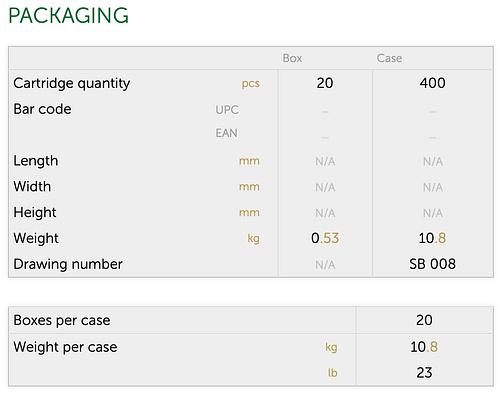Click the Bar code label

[x=42, y=109]
